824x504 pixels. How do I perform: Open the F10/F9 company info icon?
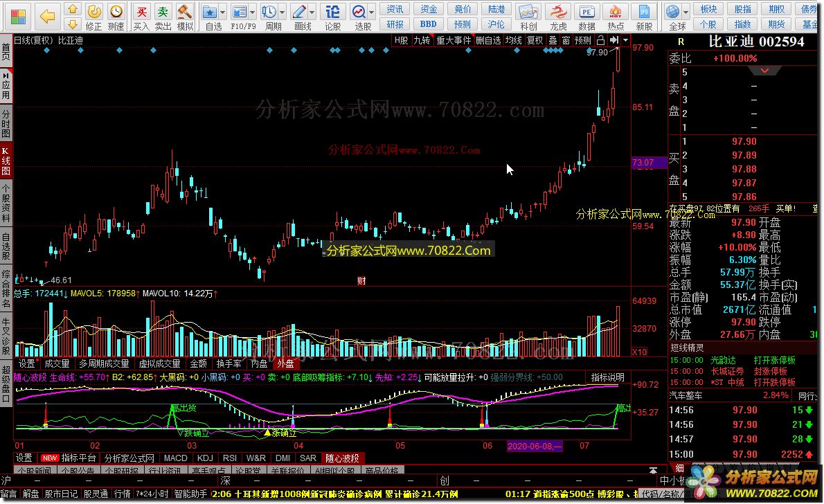(x=240, y=17)
